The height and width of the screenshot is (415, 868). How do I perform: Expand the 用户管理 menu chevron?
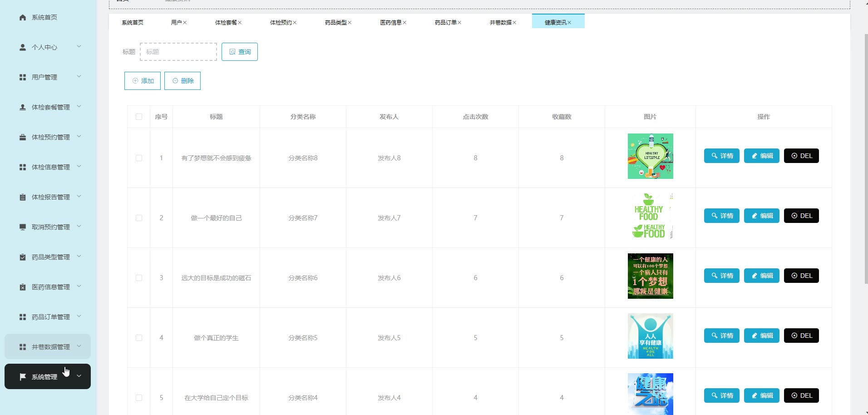[x=79, y=77]
